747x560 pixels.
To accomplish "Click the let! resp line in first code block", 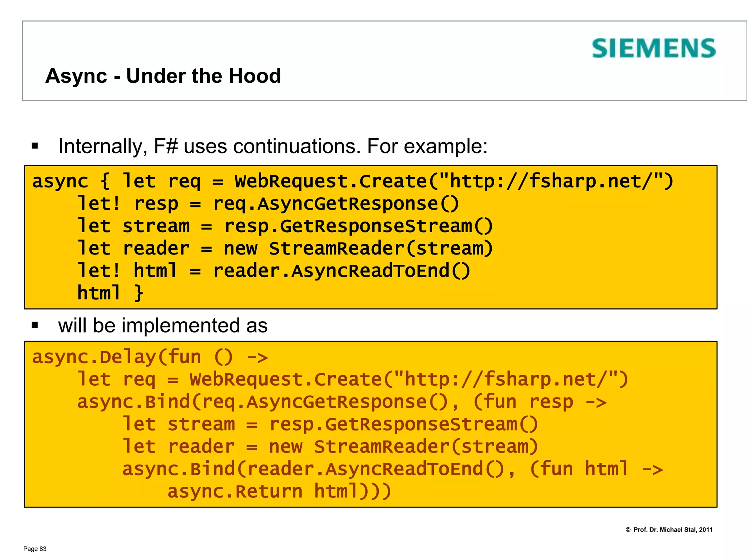I will [268, 203].
